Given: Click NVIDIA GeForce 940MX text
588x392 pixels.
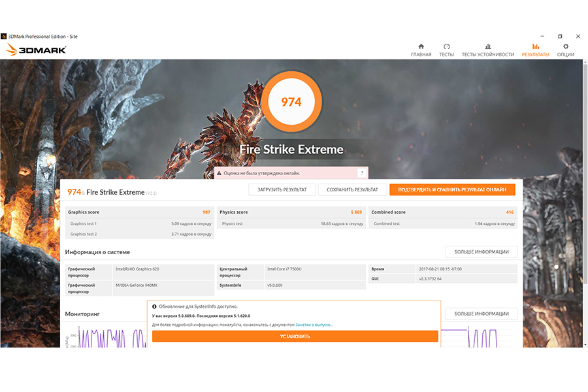Looking at the screenshot, I should coord(137,286).
